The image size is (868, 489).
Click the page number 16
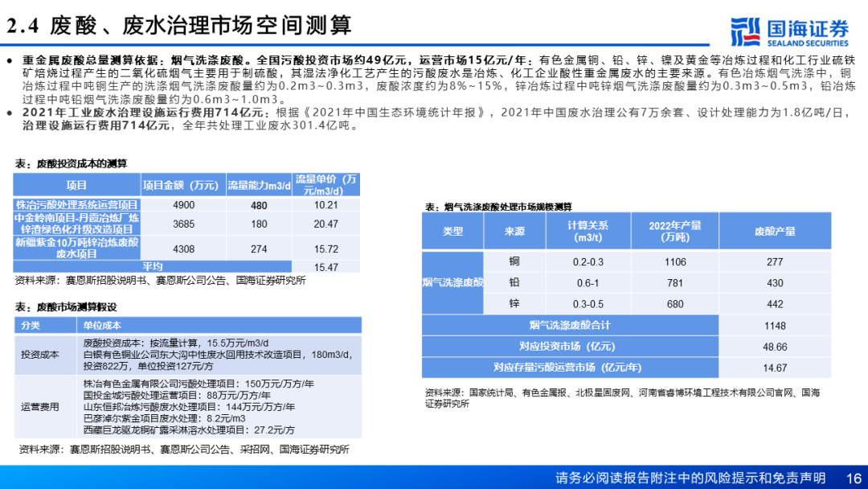[x=854, y=478]
